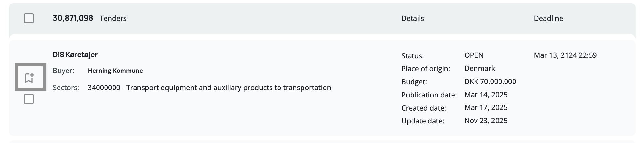Select the DIS Køretøjer row checkbox

point(29,99)
